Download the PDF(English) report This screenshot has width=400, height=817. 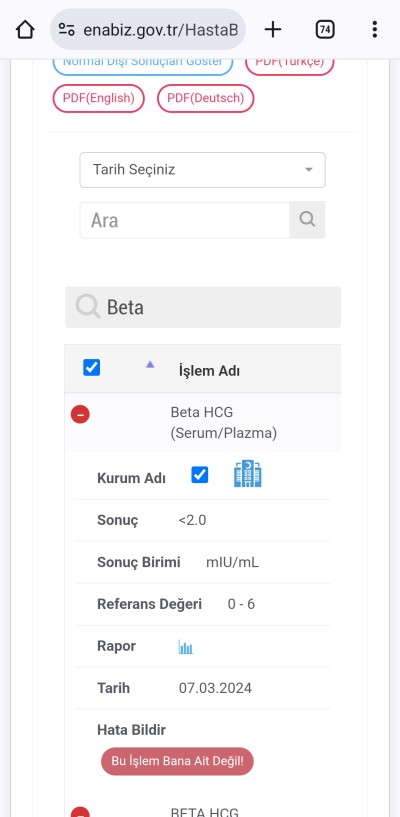click(x=98, y=98)
